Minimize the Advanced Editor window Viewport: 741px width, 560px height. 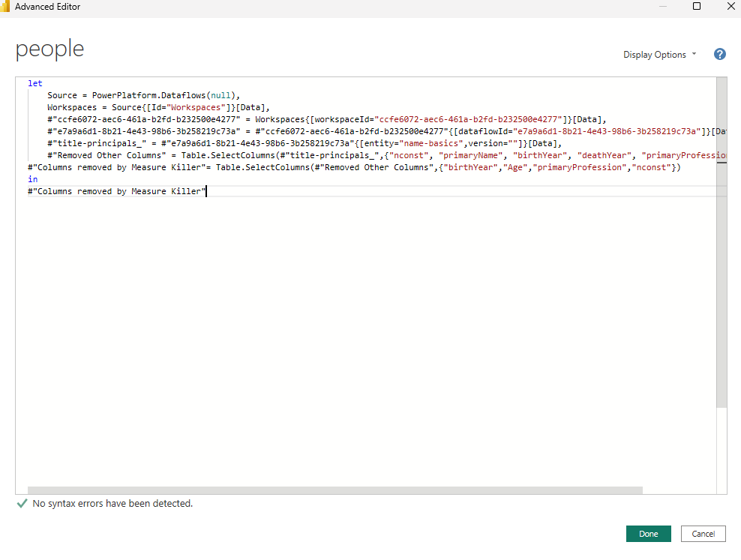click(662, 6)
